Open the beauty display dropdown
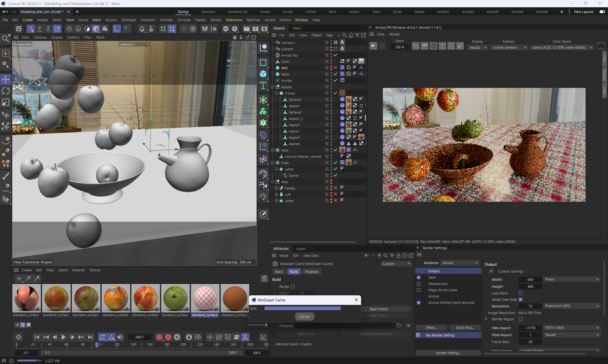The width and height of the screenshot is (608, 364). pyautogui.click(x=478, y=47)
